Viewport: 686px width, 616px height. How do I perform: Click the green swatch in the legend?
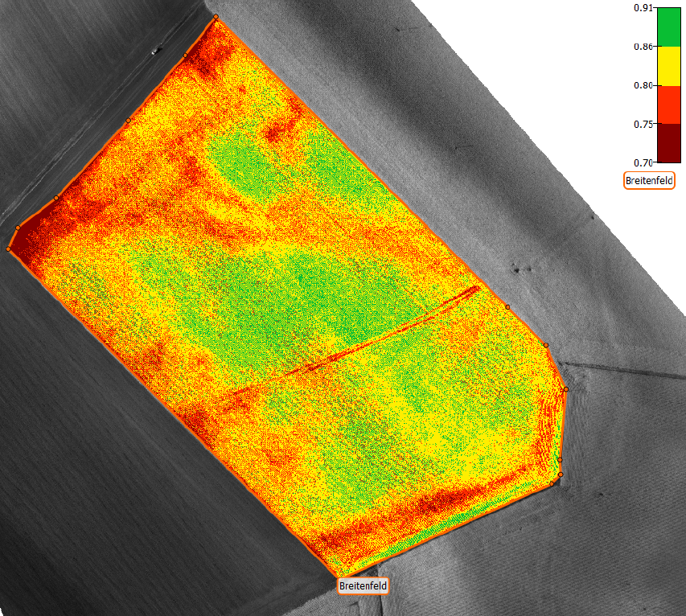[x=668, y=26]
